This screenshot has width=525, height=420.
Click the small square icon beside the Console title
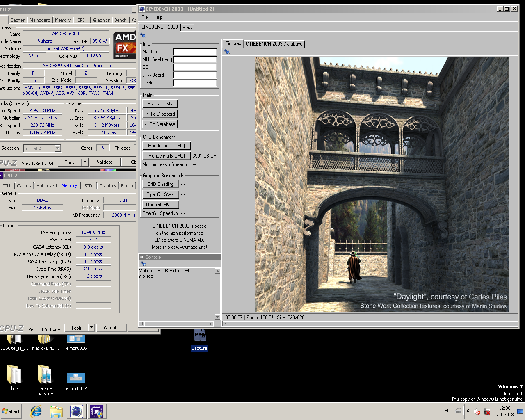click(x=142, y=257)
